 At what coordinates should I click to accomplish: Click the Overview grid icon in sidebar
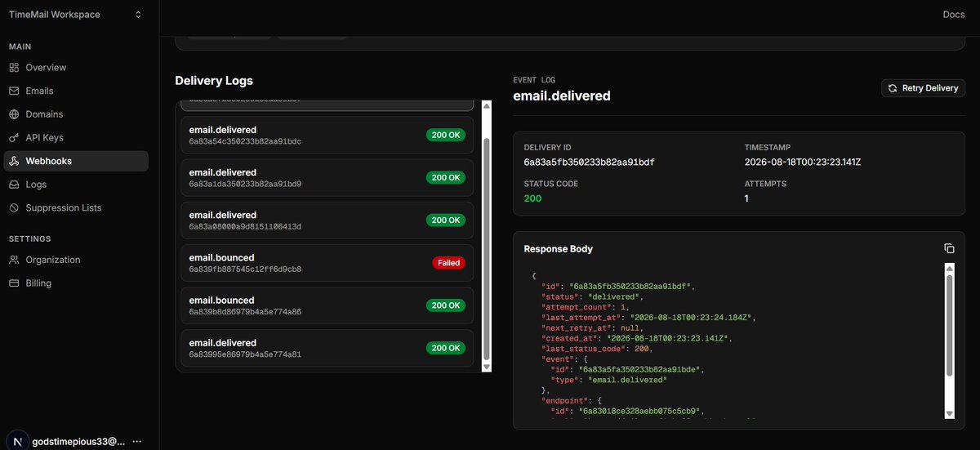pos(14,68)
